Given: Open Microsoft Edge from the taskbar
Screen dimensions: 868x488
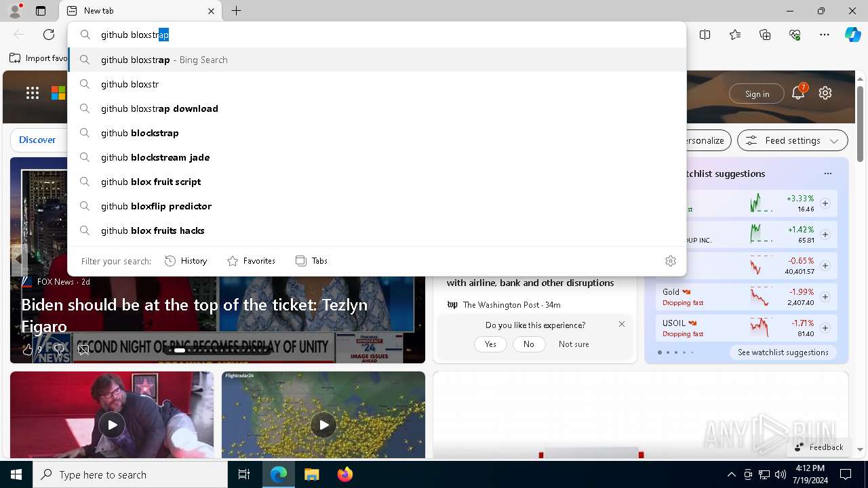Looking at the screenshot, I should point(279,474).
